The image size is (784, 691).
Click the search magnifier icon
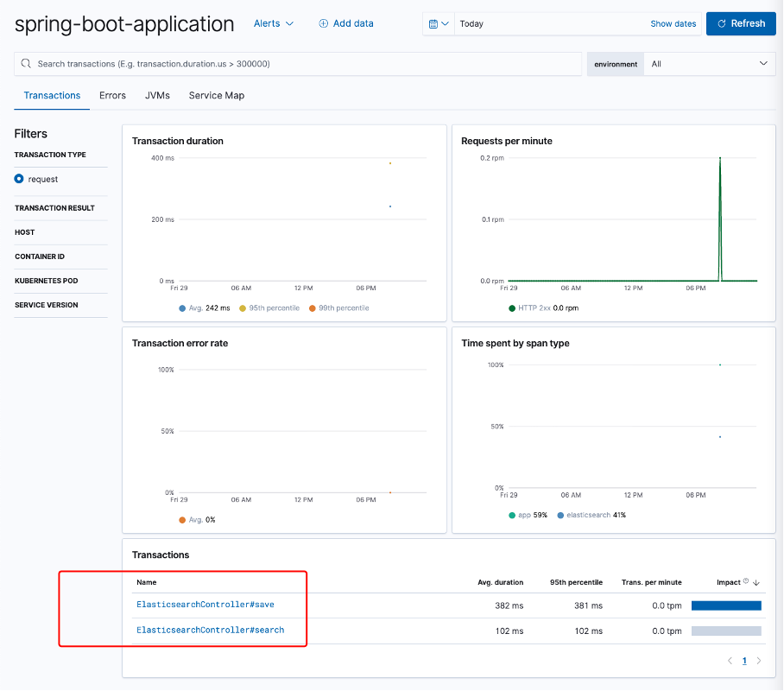[x=26, y=63]
